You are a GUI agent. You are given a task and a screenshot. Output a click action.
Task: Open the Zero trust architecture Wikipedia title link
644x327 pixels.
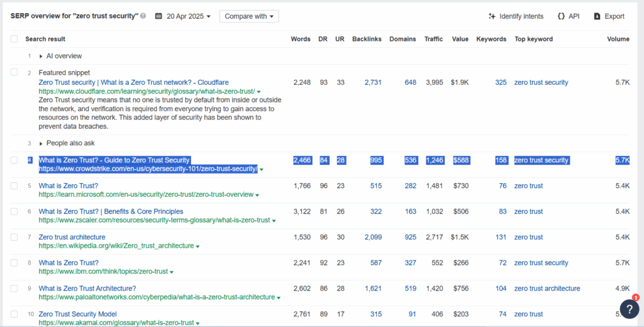(x=72, y=237)
